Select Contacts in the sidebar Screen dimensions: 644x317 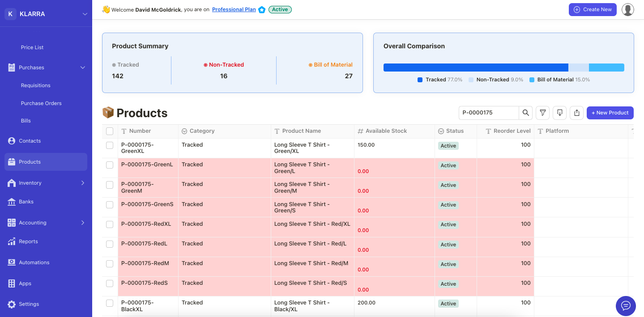pos(30,140)
